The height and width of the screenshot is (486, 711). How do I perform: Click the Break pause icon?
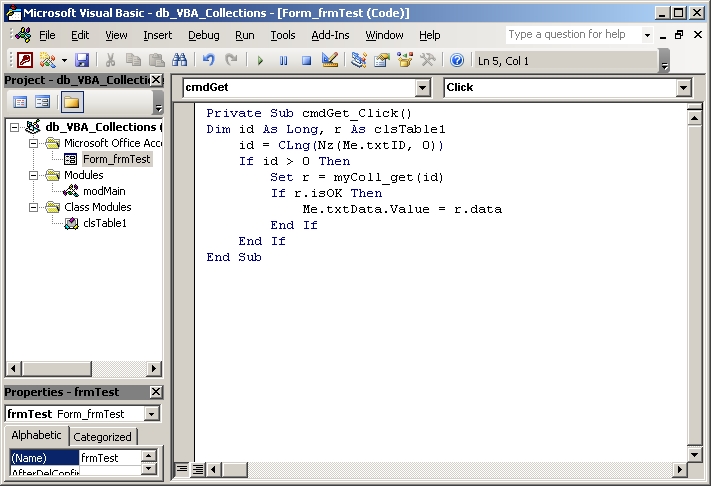283,60
